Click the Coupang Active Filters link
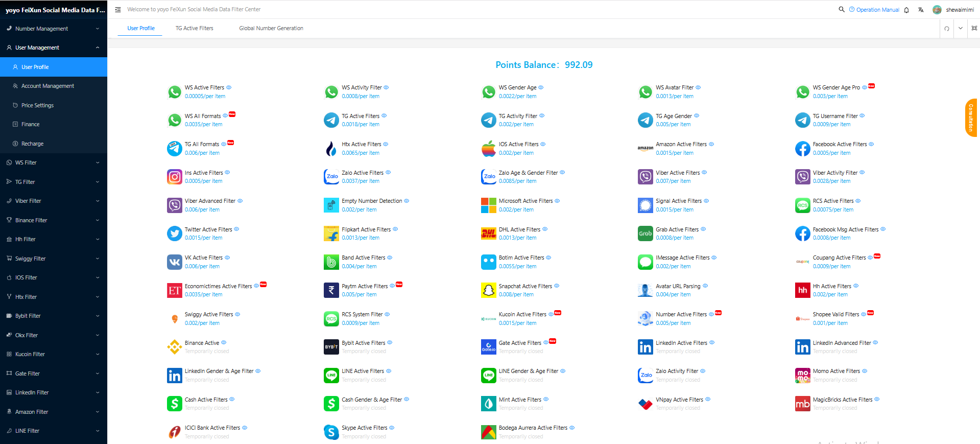980x444 pixels. click(x=840, y=258)
